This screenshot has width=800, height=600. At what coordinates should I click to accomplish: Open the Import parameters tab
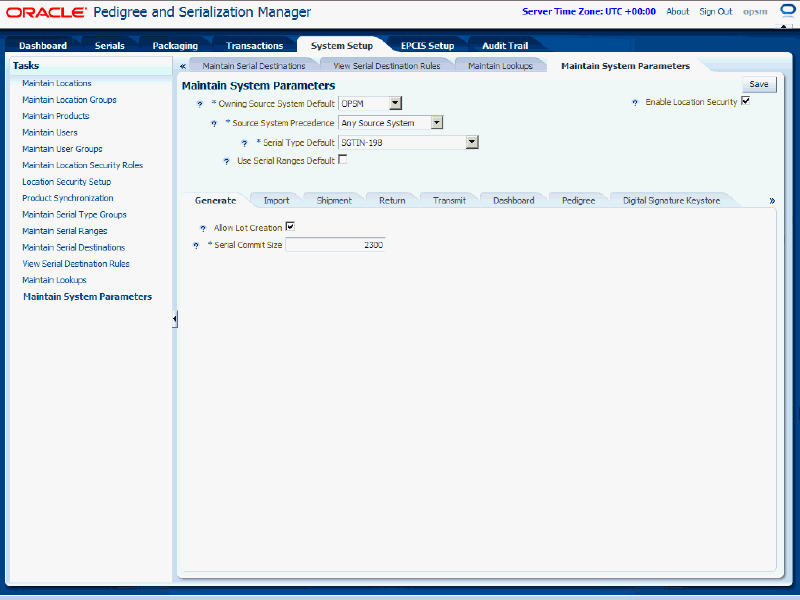pos(277,201)
